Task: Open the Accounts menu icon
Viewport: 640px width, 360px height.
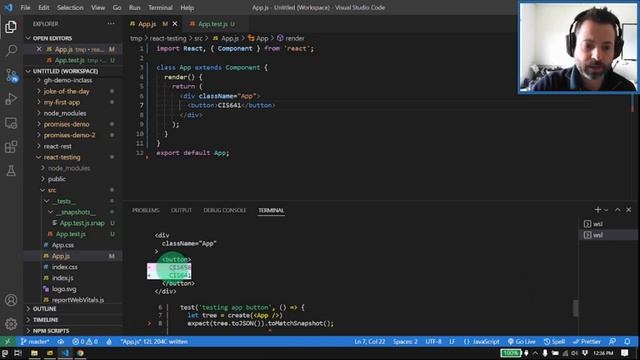Action: (11, 300)
